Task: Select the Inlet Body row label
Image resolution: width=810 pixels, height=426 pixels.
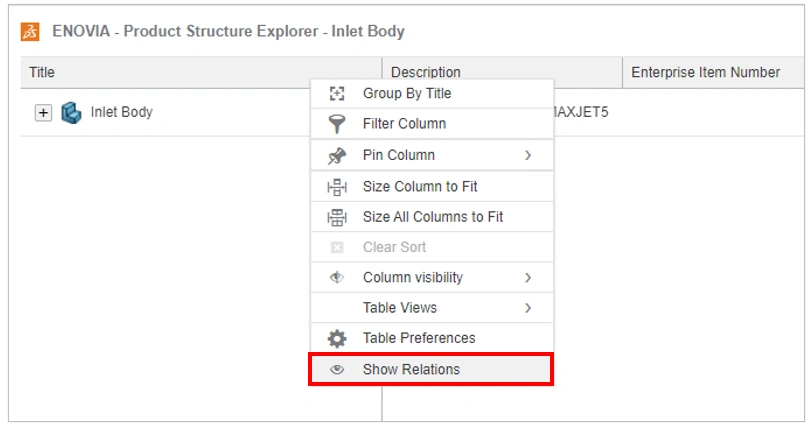Action: coord(121,112)
